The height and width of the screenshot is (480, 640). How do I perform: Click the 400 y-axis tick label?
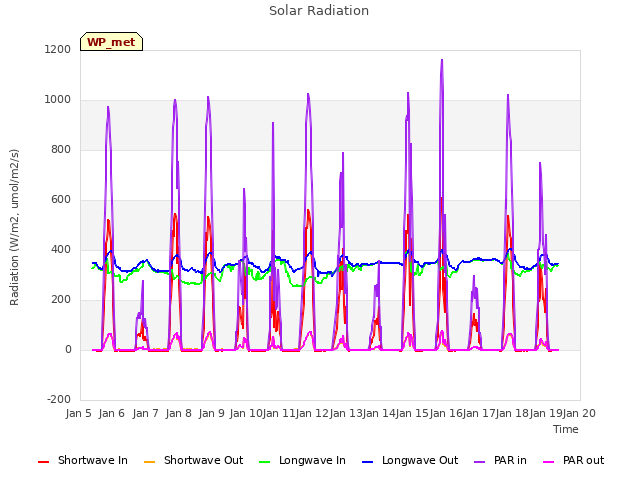61,250
